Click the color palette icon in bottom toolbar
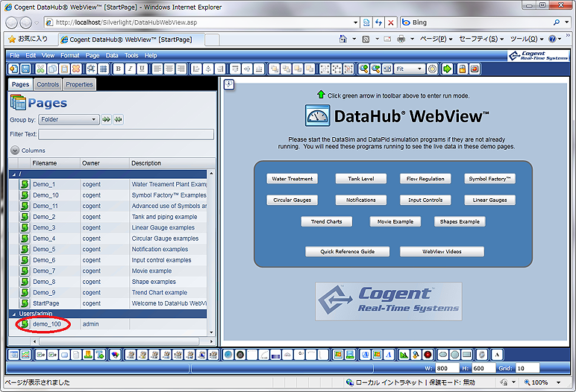Image resolution: width=576 pixels, height=392 pixels. [x=116, y=355]
